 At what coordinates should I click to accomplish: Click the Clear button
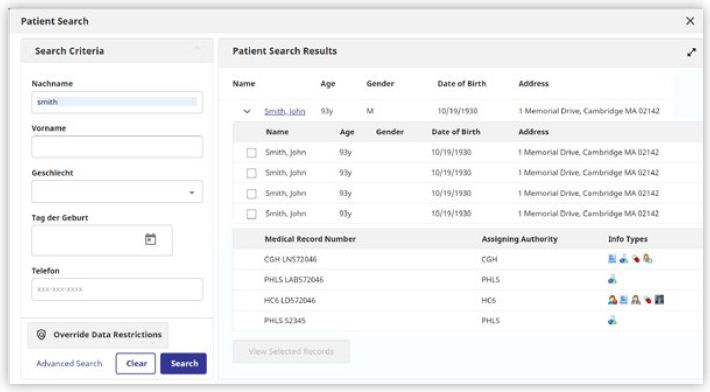coord(135,363)
